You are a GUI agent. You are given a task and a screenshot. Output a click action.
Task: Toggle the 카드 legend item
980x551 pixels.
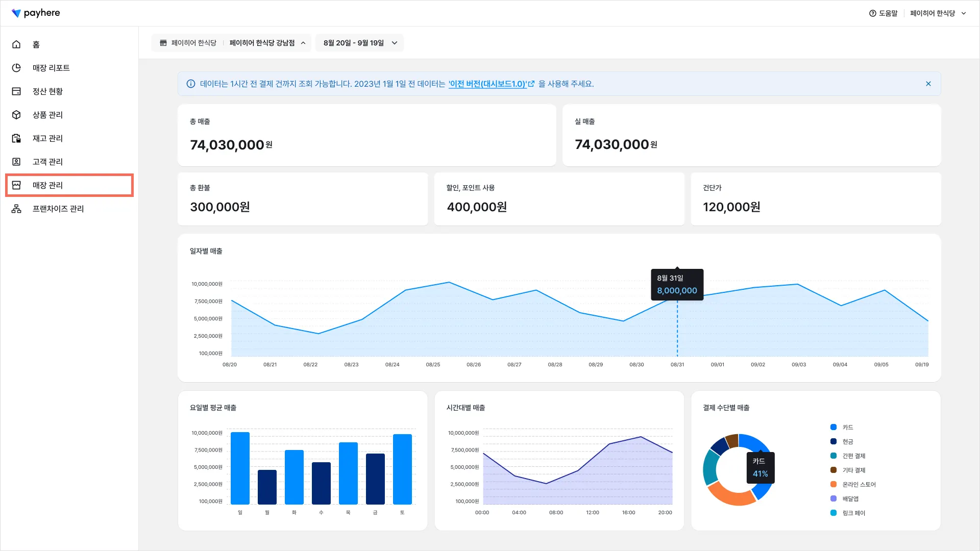847,428
